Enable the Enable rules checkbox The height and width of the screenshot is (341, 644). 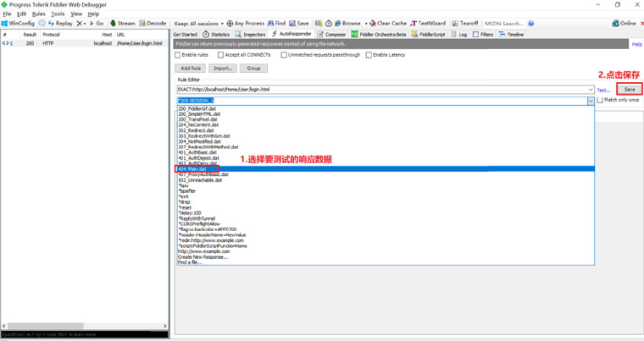(178, 55)
